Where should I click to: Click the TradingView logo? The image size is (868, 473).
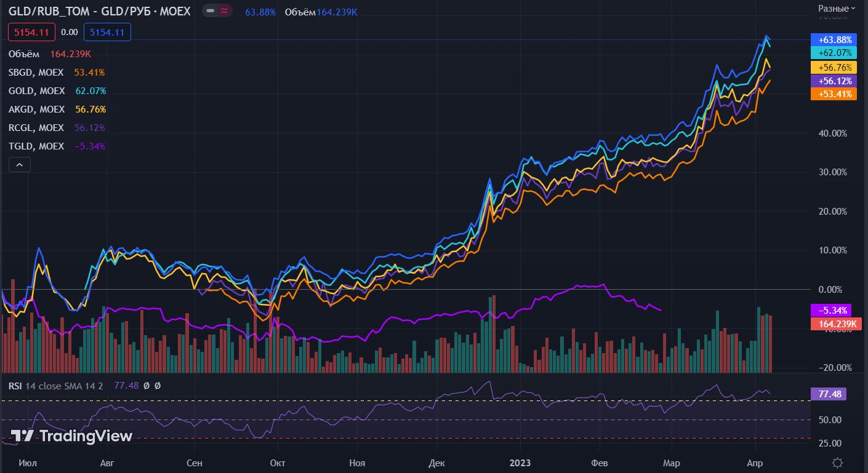pyautogui.click(x=72, y=436)
